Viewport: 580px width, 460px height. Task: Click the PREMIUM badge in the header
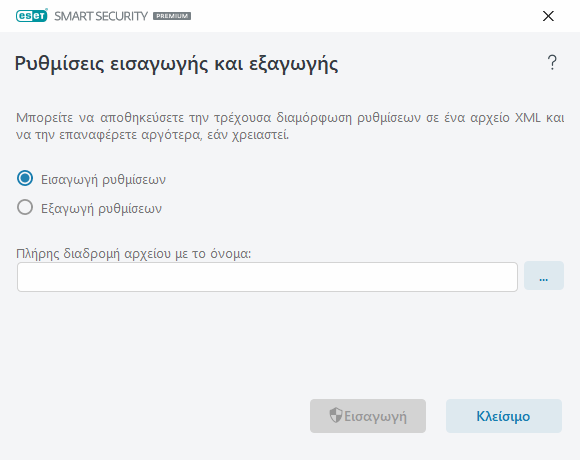pyautogui.click(x=172, y=16)
